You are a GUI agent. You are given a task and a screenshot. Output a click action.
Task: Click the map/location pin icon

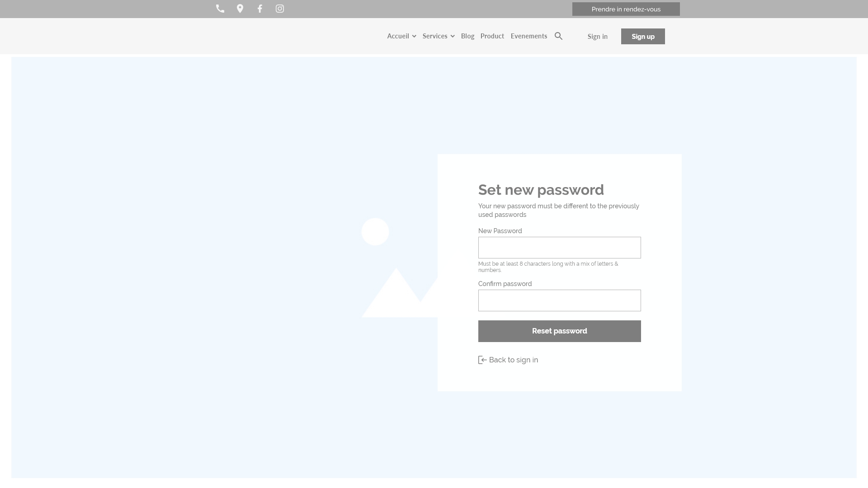pos(240,8)
